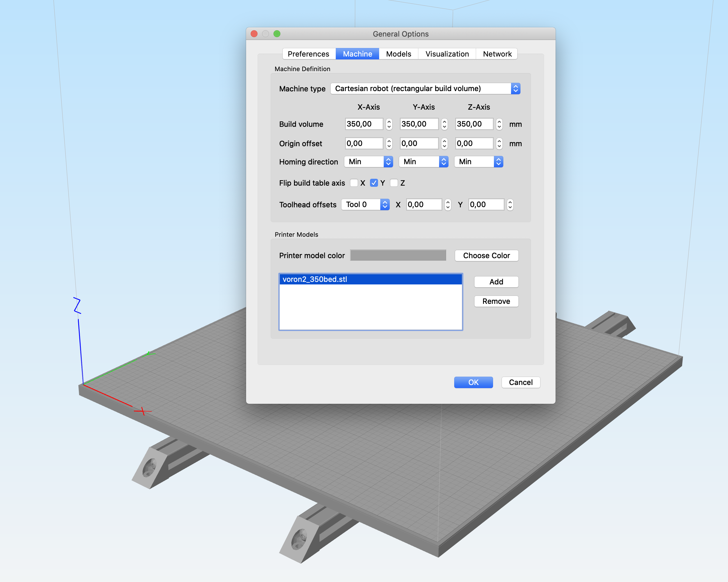728x582 pixels.
Task: Click the Add button for printer models
Action: (496, 282)
